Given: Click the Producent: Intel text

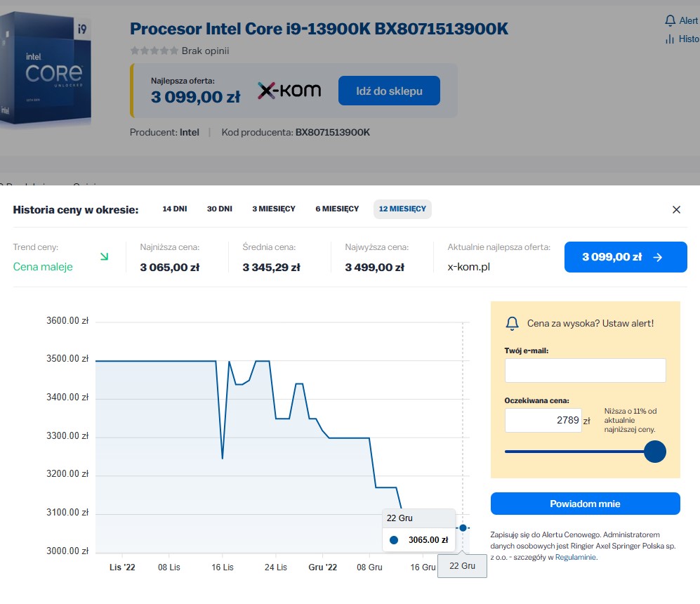Looking at the screenshot, I should click(x=164, y=132).
